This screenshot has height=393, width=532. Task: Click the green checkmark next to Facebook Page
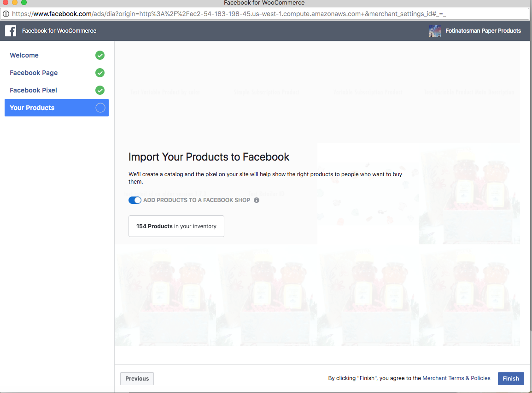(100, 73)
